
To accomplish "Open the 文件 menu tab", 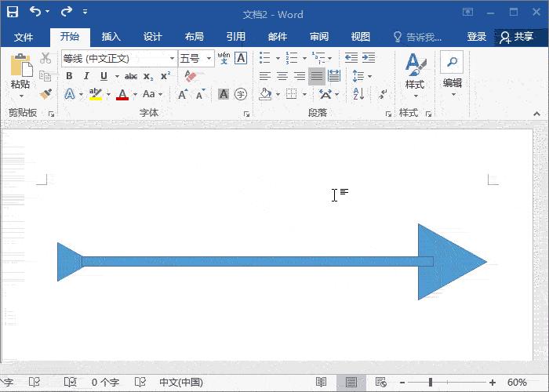I will pyautogui.click(x=24, y=37).
